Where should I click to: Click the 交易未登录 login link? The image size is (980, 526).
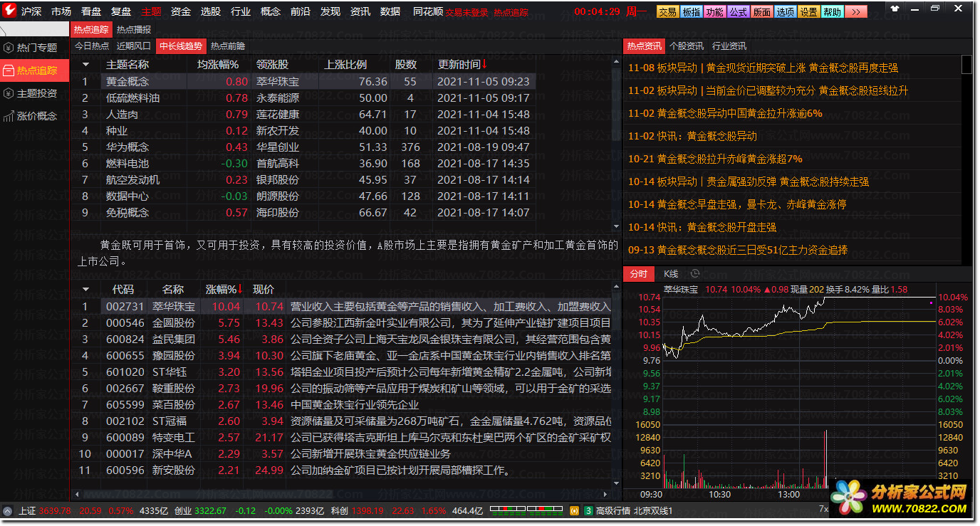(x=466, y=13)
